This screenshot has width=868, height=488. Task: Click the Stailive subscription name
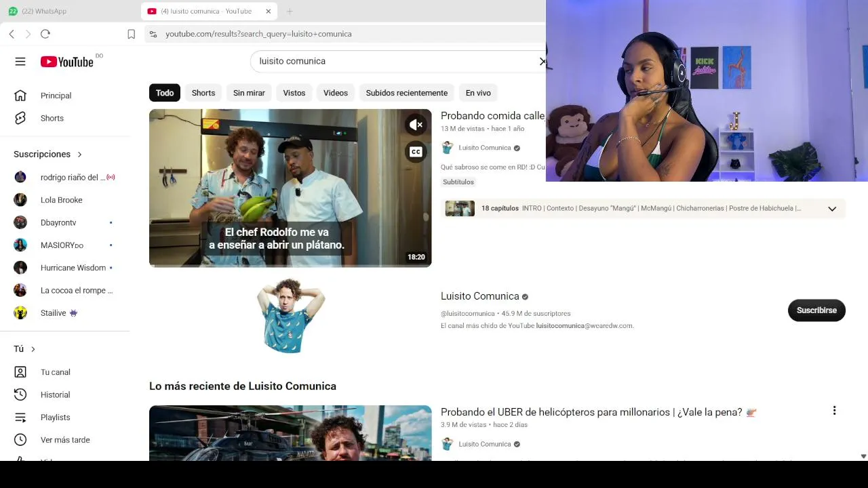coord(54,313)
